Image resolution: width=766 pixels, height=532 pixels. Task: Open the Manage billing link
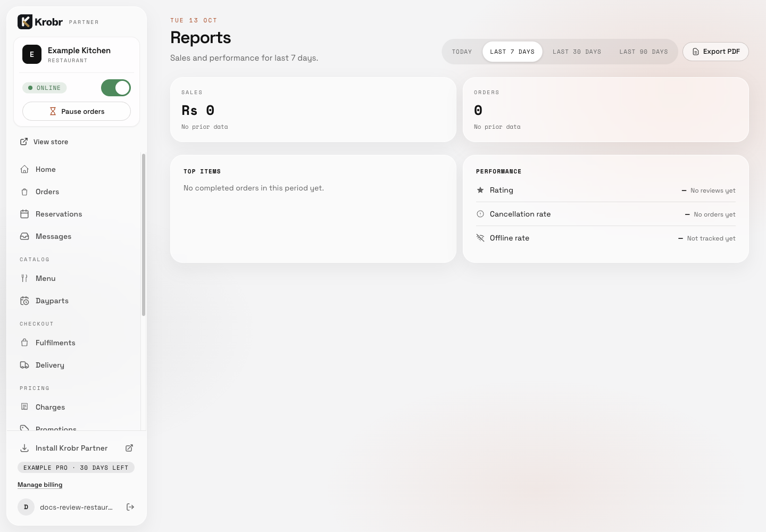click(40, 485)
